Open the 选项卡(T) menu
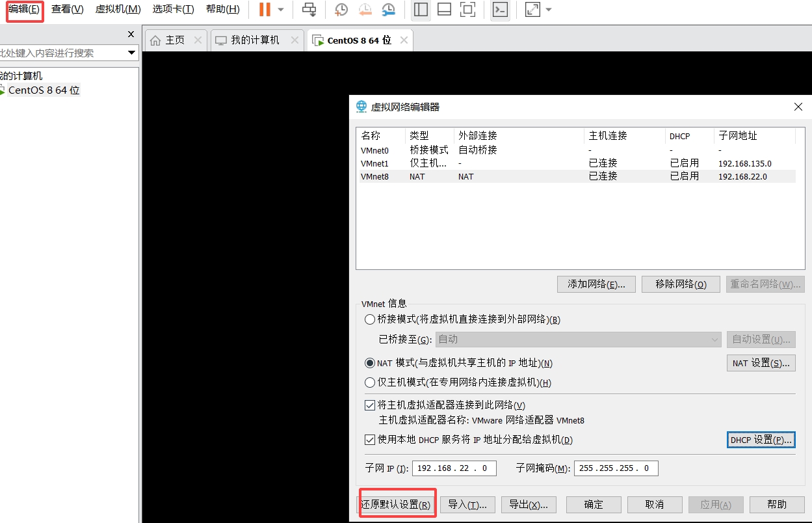Image resolution: width=812 pixels, height=523 pixels. pyautogui.click(x=173, y=10)
